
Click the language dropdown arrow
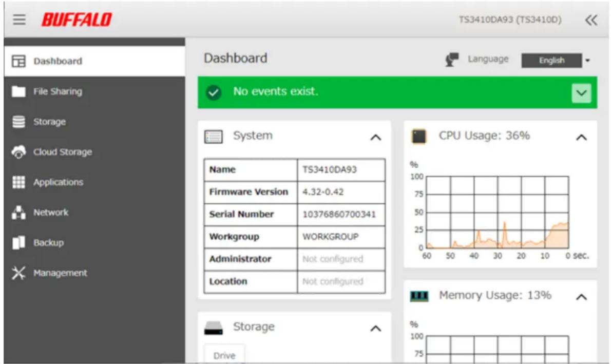(x=587, y=61)
